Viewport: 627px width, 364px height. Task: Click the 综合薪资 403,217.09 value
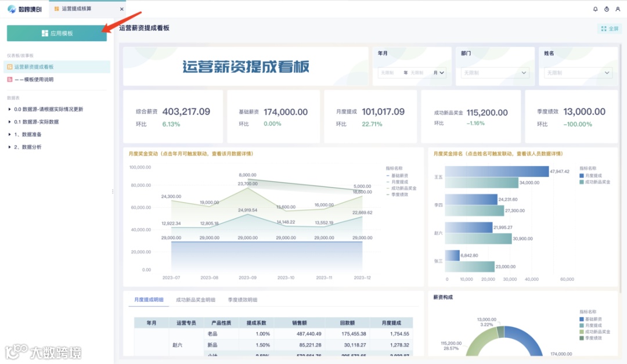pos(186,111)
